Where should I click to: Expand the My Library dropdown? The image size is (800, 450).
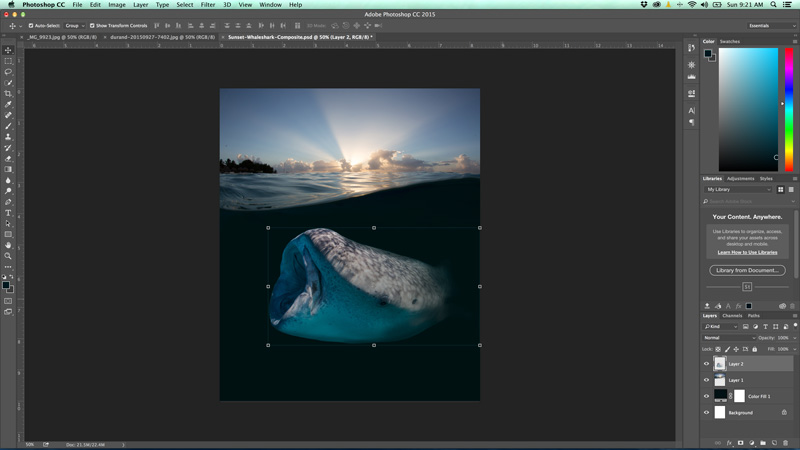[x=738, y=189]
